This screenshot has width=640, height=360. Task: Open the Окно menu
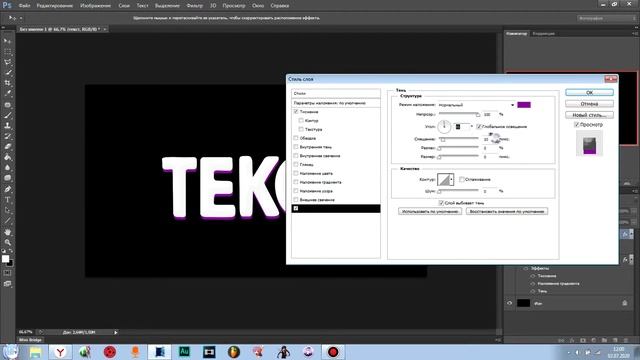[258, 6]
